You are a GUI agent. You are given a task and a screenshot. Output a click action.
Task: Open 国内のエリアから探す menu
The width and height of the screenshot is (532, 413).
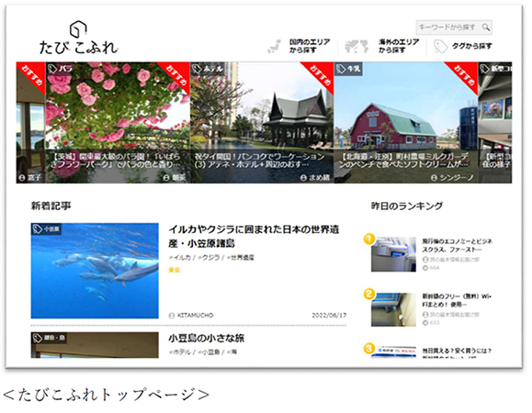pos(310,46)
